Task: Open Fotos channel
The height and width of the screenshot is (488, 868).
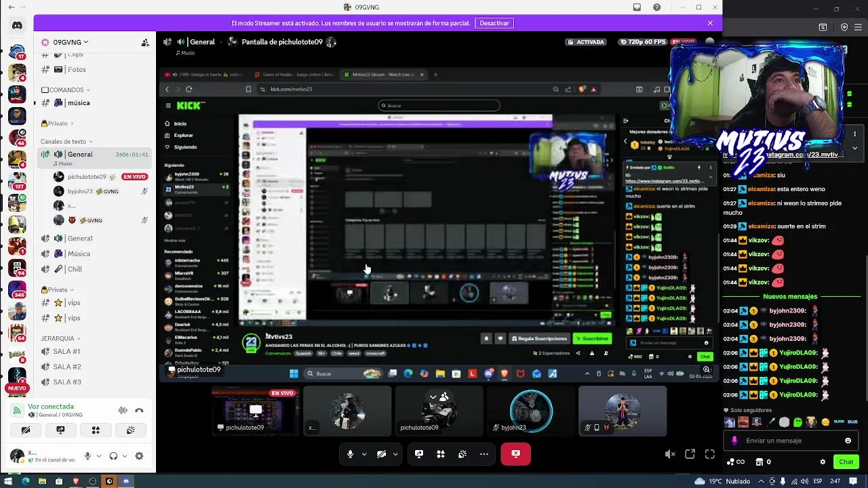Action: click(94, 69)
